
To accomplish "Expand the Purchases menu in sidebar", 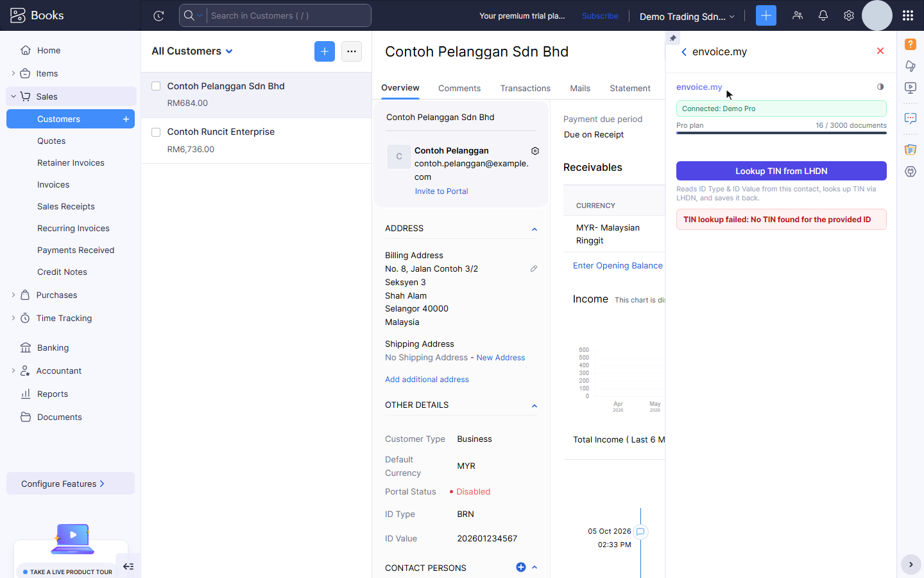I will pos(13,295).
